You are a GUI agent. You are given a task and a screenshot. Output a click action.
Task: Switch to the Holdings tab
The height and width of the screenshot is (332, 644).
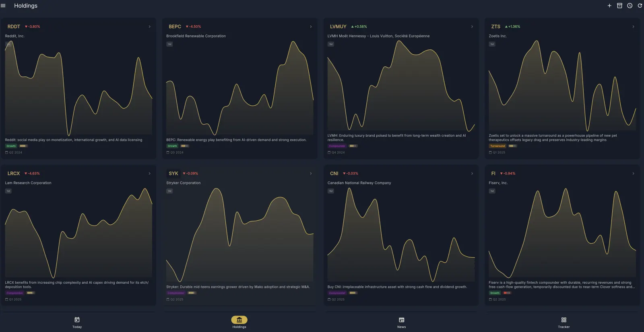(239, 322)
